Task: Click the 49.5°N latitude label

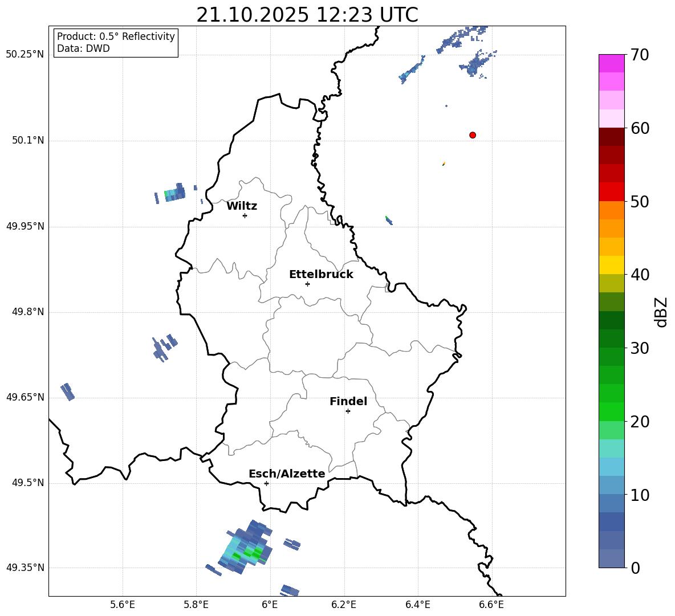Action: 28,483
